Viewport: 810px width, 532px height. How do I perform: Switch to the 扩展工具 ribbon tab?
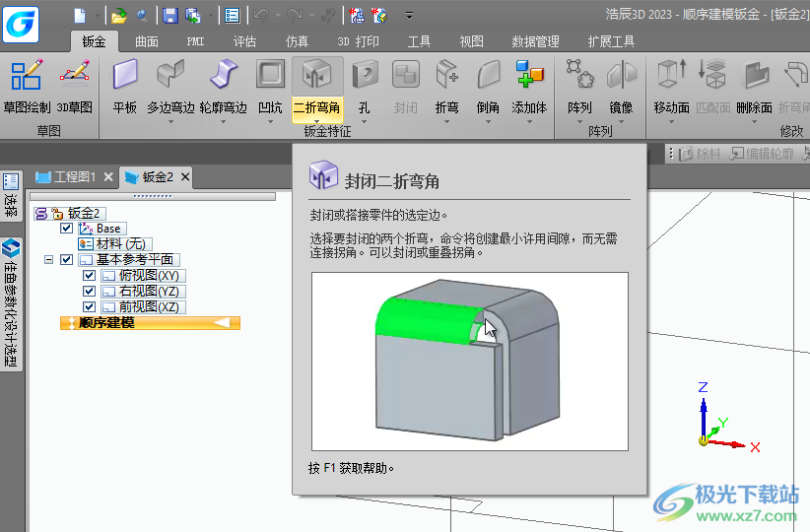pyautogui.click(x=611, y=41)
